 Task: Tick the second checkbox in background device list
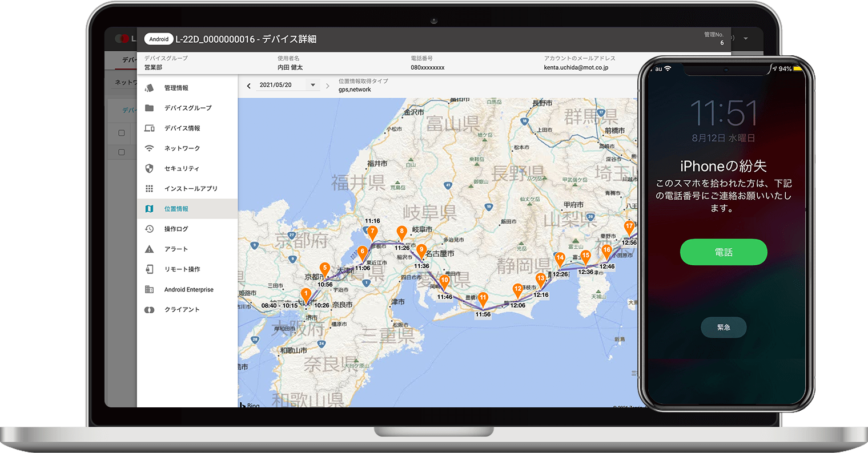[x=122, y=152]
